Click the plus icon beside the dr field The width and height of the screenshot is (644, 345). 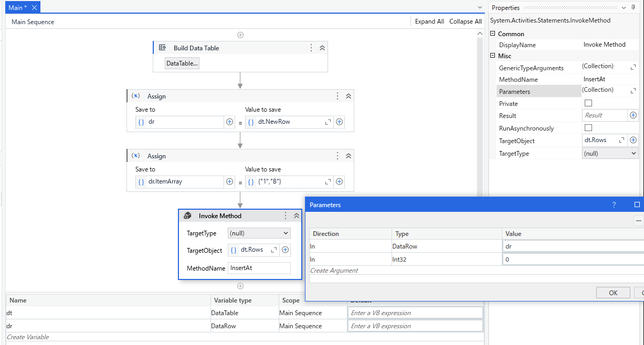click(229, 122)
